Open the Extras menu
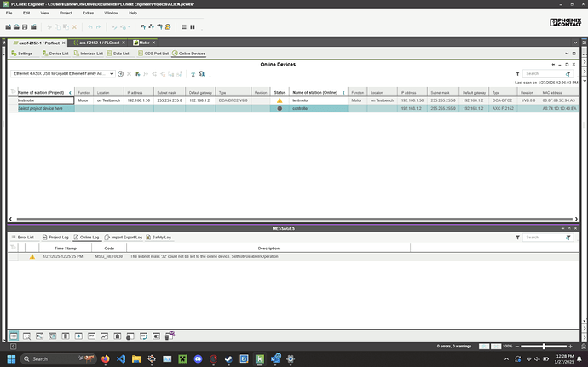Viewport: 588px width, 367px height. click(x=89, y=14)
